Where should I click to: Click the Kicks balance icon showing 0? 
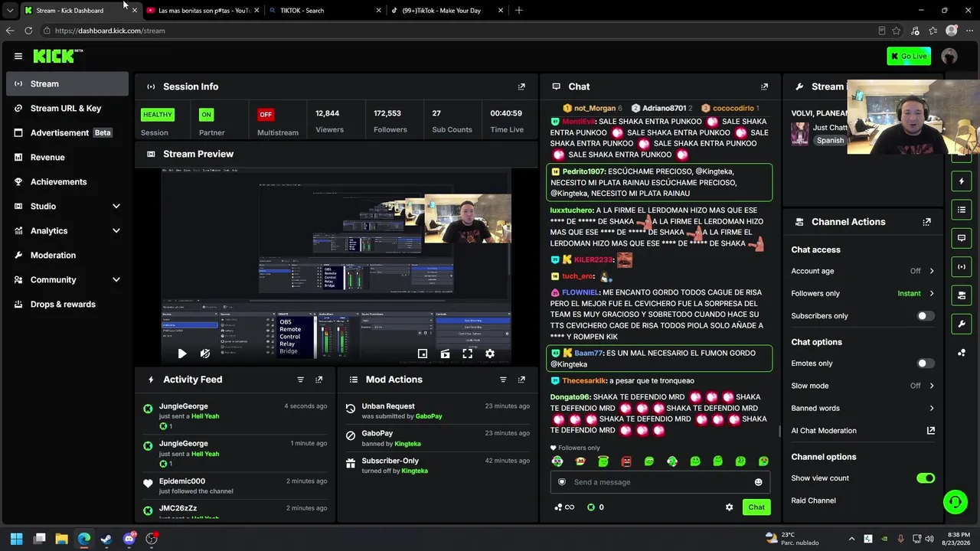point(595,507)
